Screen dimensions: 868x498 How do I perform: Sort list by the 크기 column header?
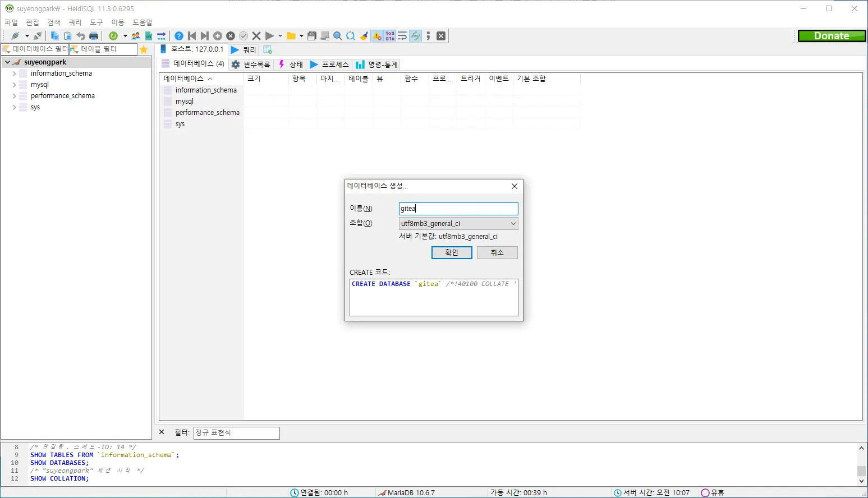267,79
